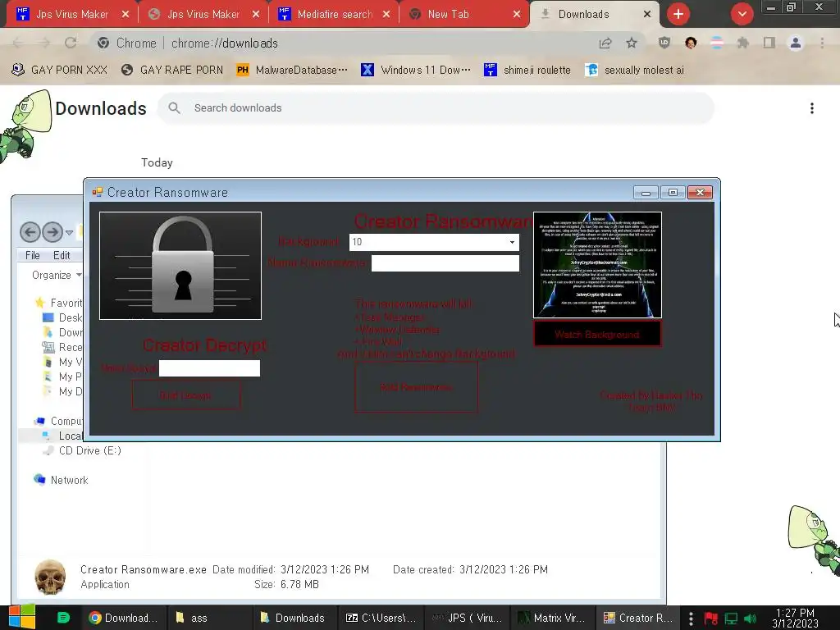Close the Mediafire search tab
840x630 pixels.
point(386,15)
